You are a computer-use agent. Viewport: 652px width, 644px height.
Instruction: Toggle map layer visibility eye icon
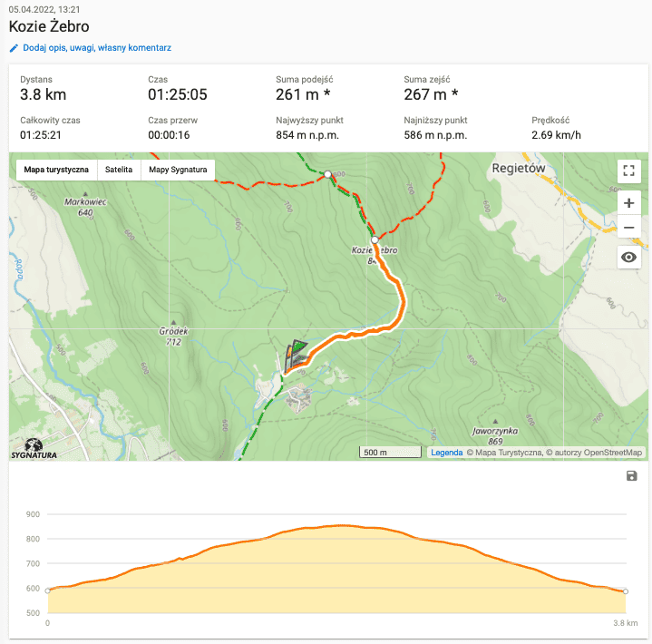click(x=628, y=259)
